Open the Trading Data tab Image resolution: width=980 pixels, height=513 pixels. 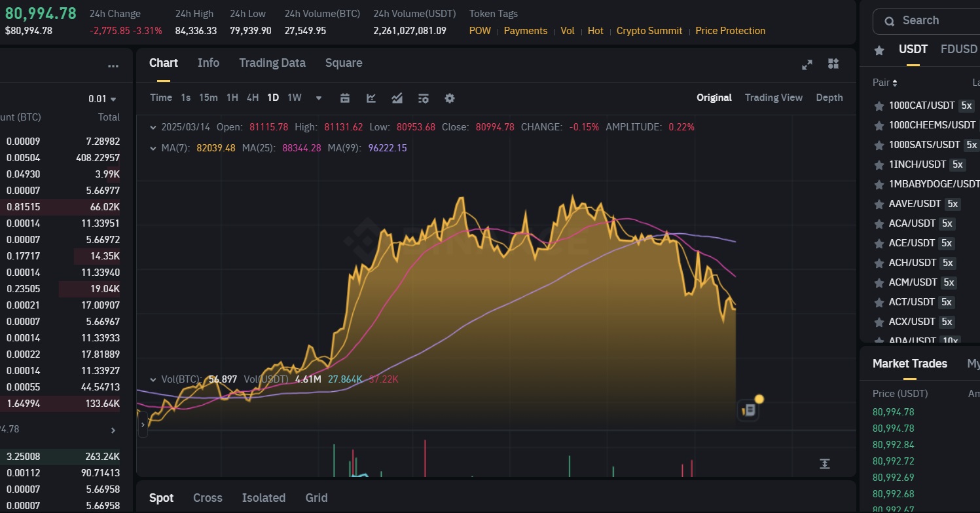tap(272, 63)
